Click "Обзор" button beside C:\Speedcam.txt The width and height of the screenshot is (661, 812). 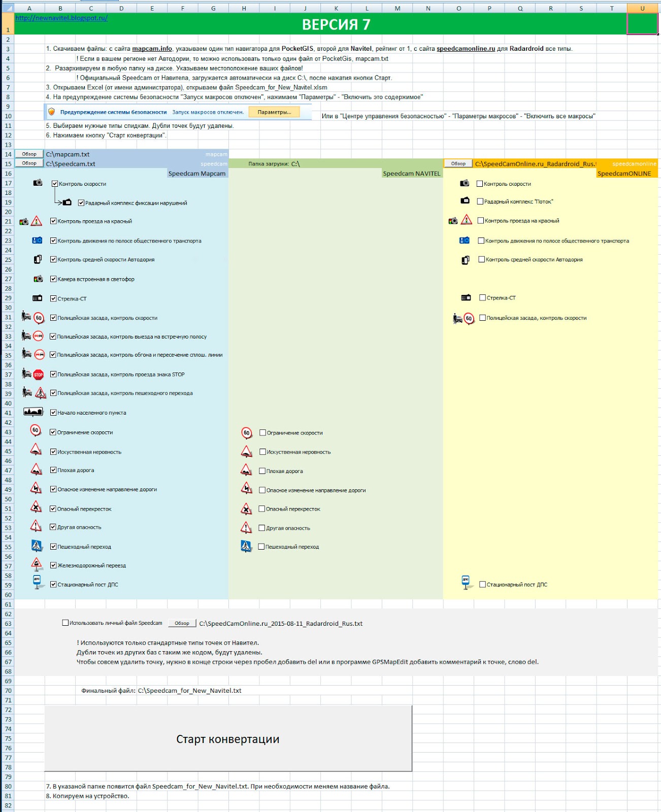coord(29,163)
